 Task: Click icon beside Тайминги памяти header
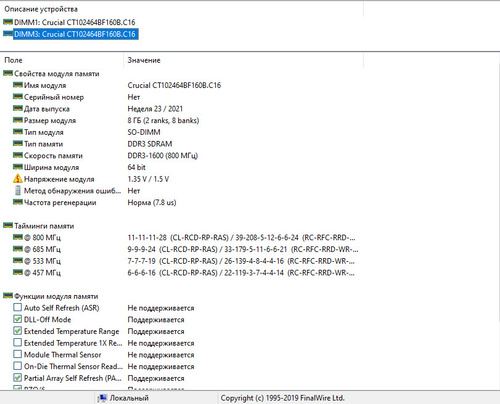click(x=8, y=226)
